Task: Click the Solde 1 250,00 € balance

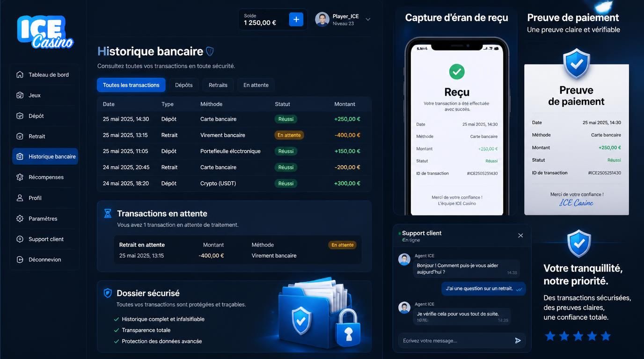Action: tap(260, 20)
